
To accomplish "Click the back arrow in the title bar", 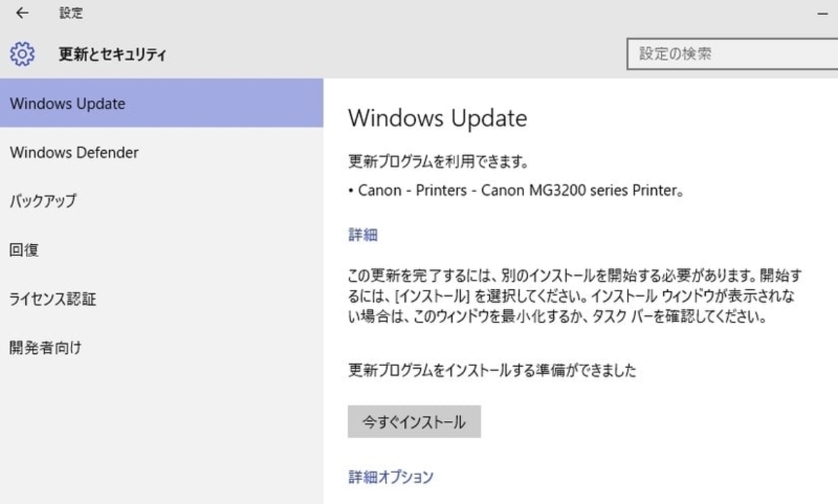I will 23,13.
